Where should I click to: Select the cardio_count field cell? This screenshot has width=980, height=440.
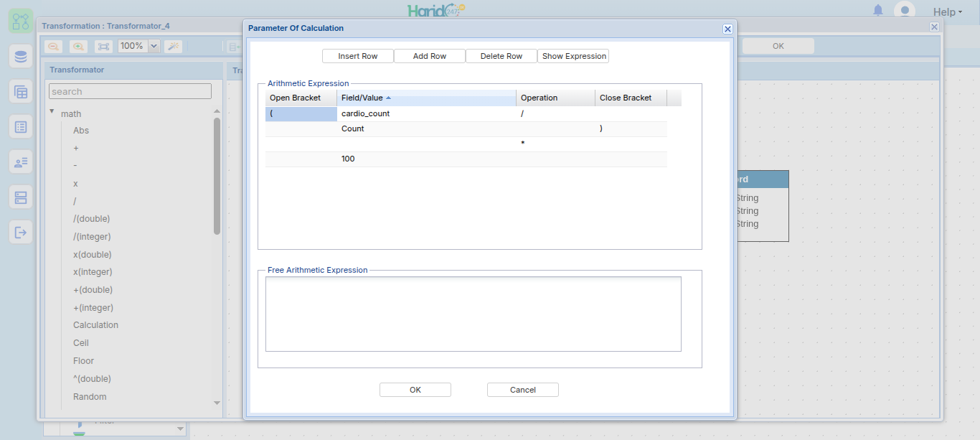(x=427, y=113)
